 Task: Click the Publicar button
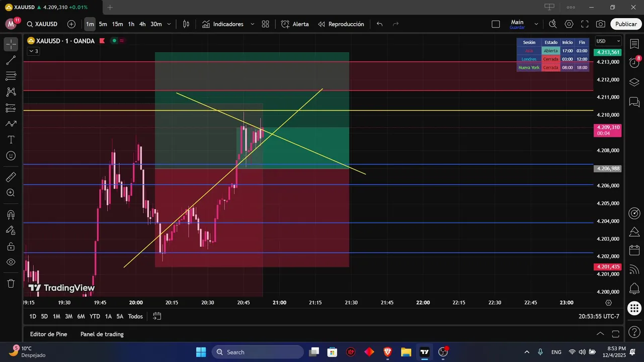click(x=626, y=24)
